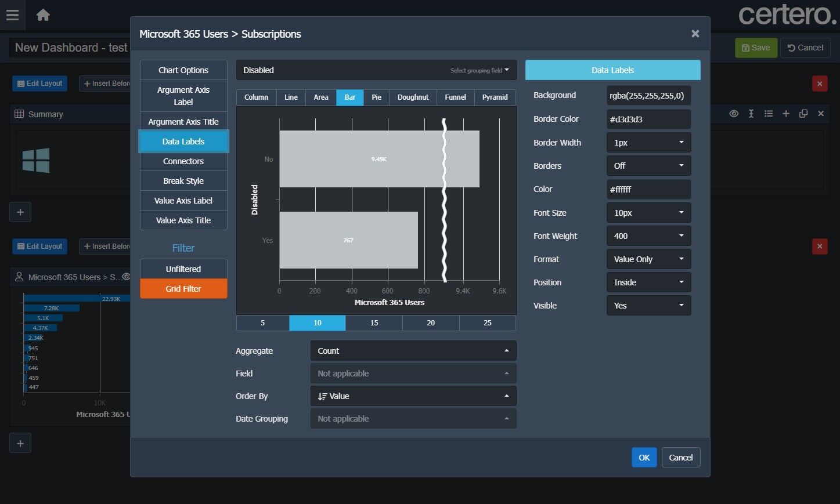Click Insert Before above Microsoft 365 Users panel
840x504 pixels.
104,246
